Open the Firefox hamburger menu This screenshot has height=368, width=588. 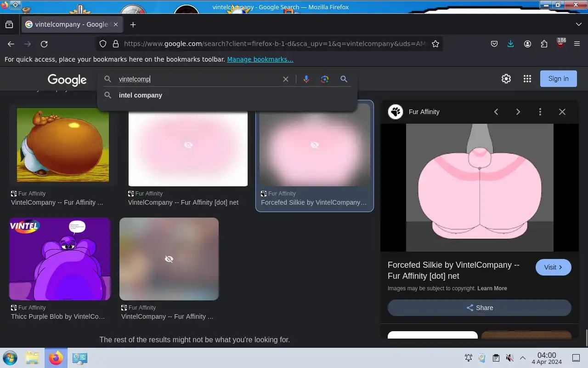pos(577,44)
